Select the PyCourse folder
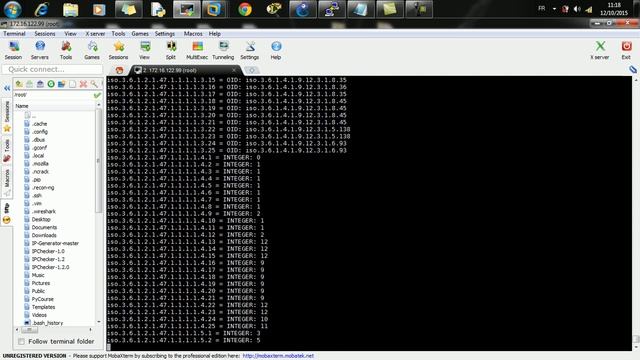The height and width of the screenshot is (360, 640). 42,299
